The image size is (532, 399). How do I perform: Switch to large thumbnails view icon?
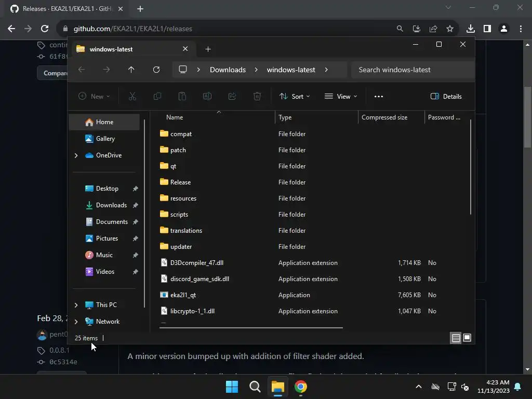[467, 338]
